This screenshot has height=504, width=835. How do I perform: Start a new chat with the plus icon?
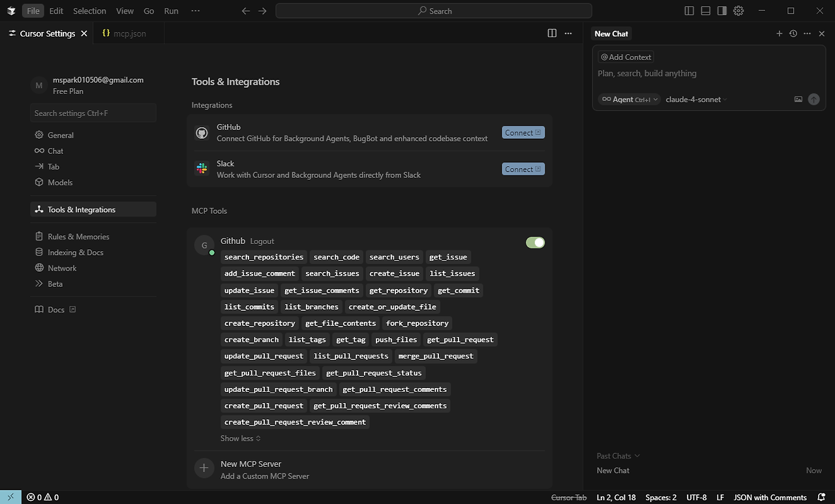(779, 33)
